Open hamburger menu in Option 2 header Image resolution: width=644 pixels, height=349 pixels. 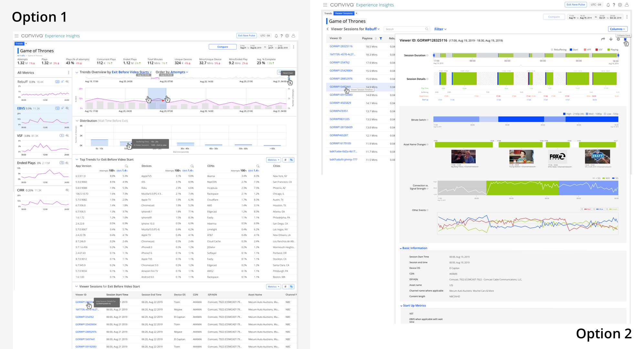coord(325,5)
